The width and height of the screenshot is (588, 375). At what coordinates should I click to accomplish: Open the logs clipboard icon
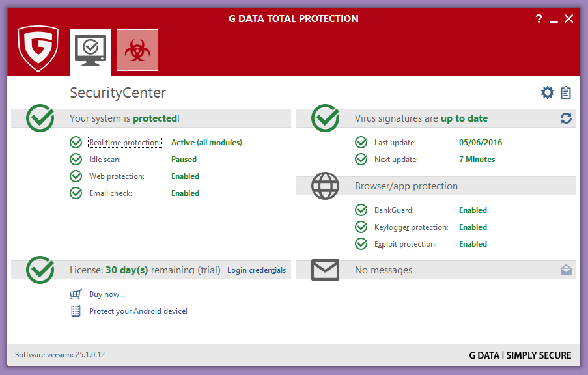pos(566,93)
